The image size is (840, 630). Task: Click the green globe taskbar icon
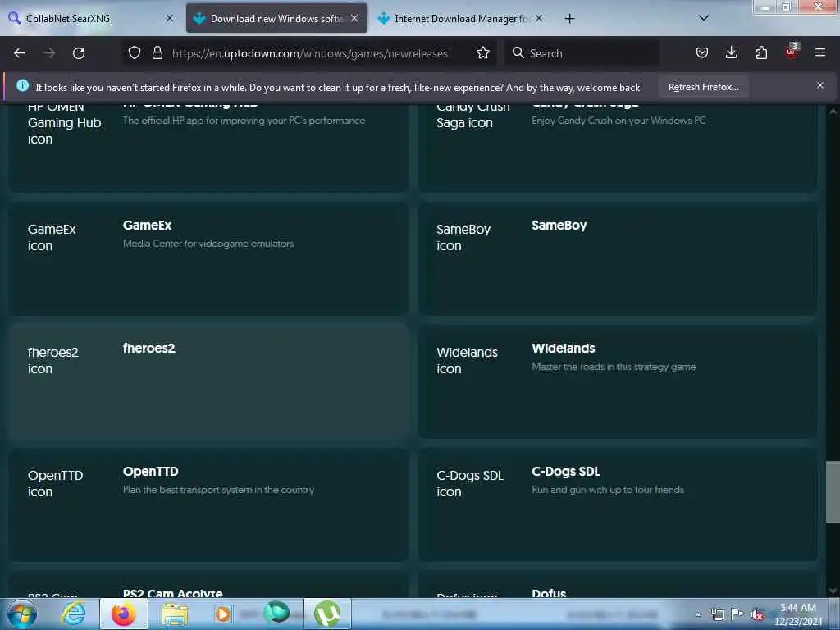[276, 613]
